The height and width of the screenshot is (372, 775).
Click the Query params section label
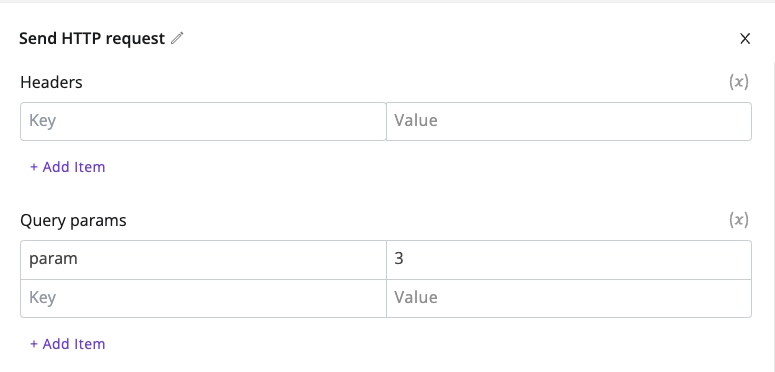click(x=73, y=220)
